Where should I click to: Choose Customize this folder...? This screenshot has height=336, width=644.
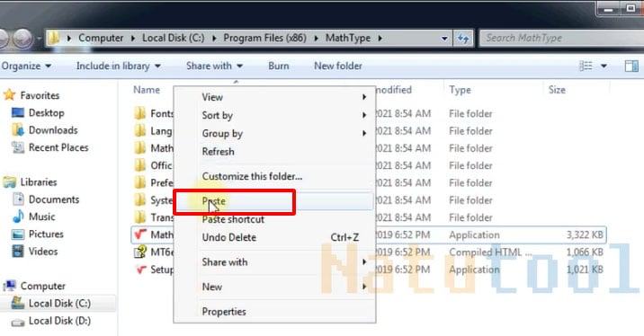pos(274,176)
